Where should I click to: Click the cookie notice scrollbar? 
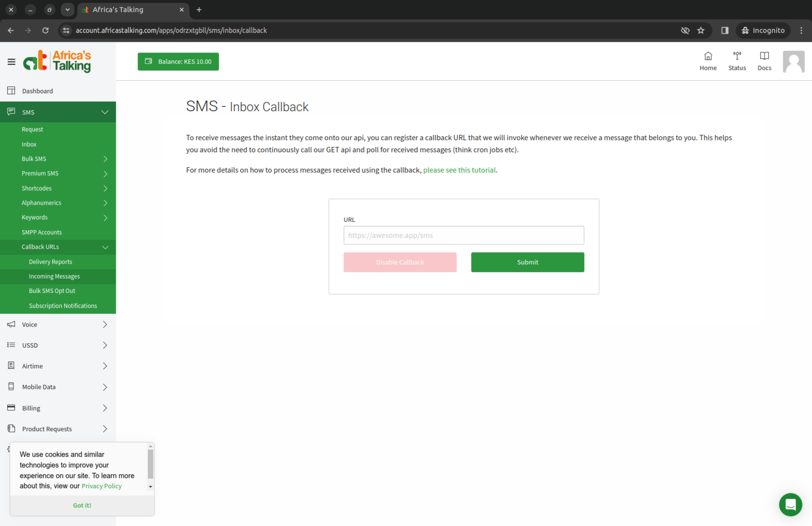tap(151, 464)
